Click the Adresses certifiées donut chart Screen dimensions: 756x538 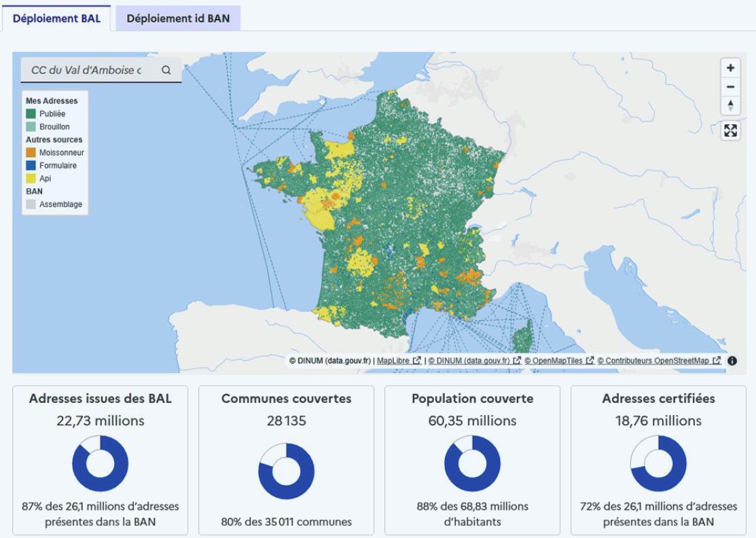[659, 464]
